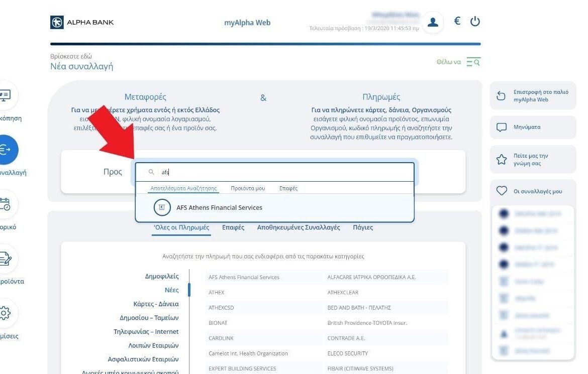Click the magnifier icon in the search box
Image resolution: width=588 pixels, height=374 pixels.
(151, 172)
